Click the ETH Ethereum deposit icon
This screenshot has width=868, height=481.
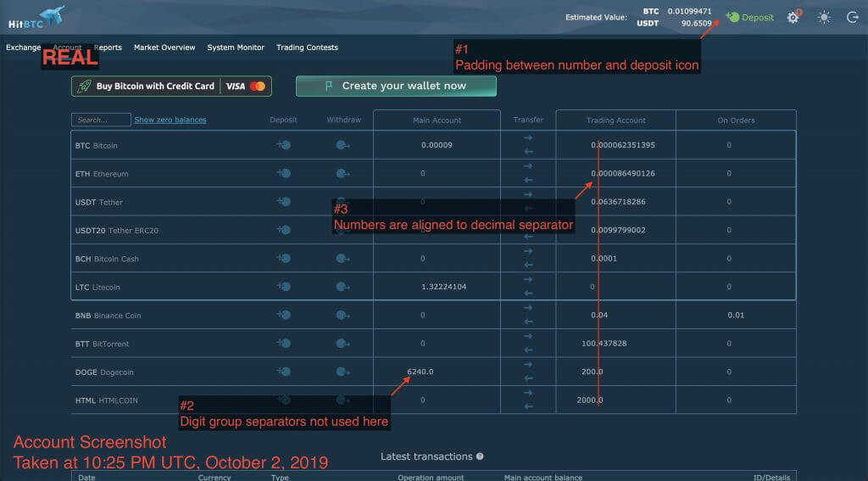pos(283,173)
